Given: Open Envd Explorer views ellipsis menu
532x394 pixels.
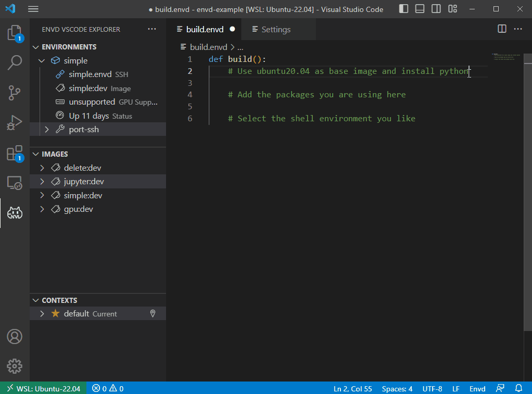Looking at the screenshot, I should [152, 29].
